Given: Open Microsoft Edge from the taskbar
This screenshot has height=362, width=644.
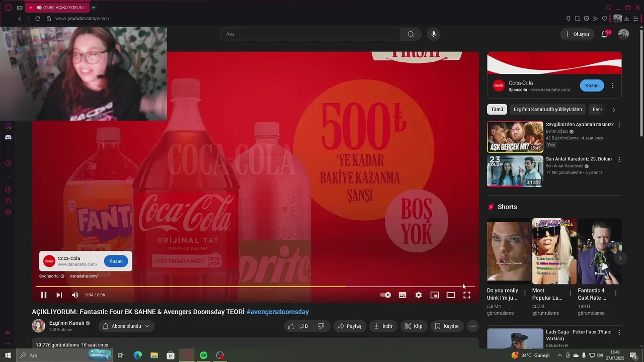Looking at the screenshot, I should (x=138, y=355).
